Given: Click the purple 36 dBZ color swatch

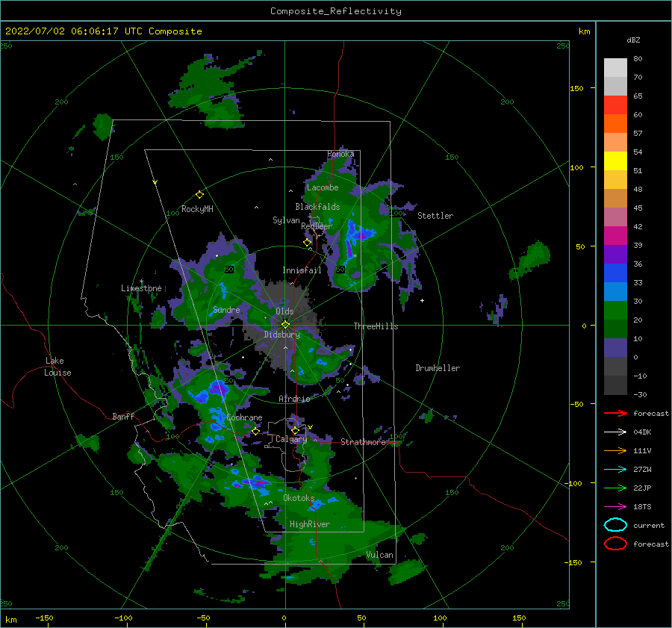Looking at the screenshot, I should pos(615,254).
